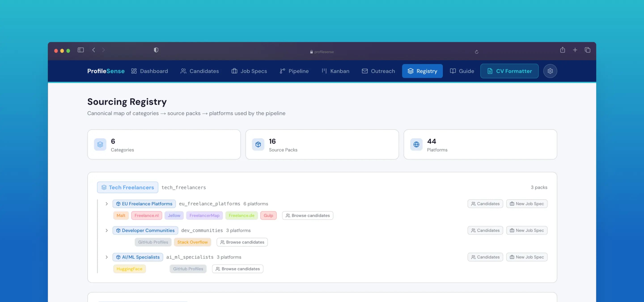Open the settings gear icon in navbar

[550, 71]
